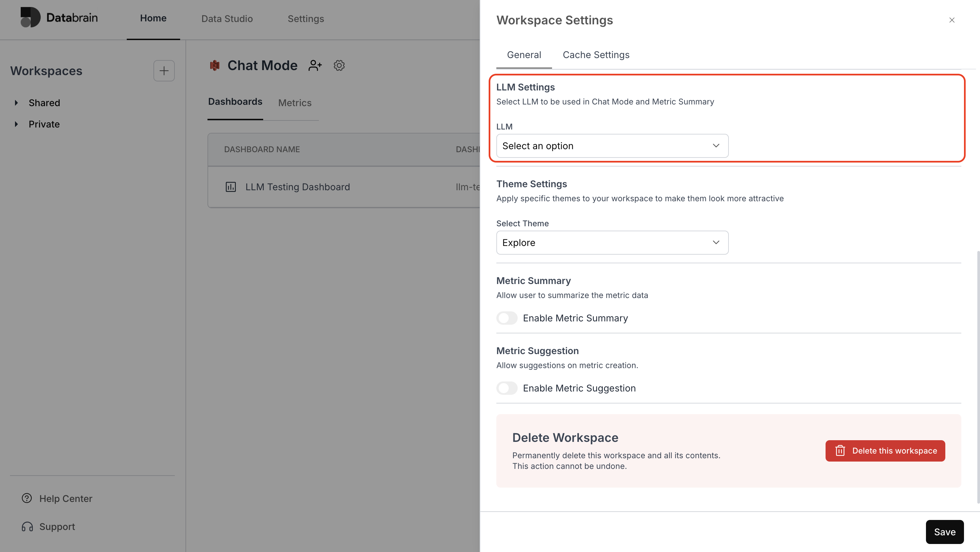Open workspace settings gear icon
The width and height of the screenshot is (980, 552).
339,65
